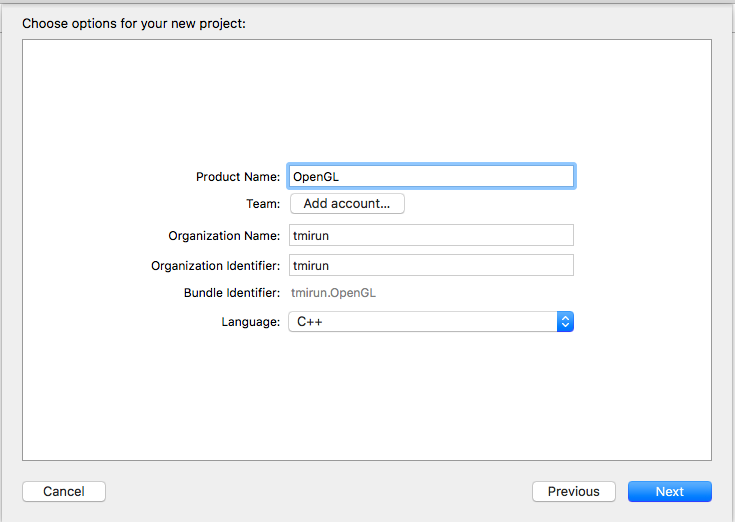Click the blue arrows on Language popup
The image size is (735, 522).
point(565,322)
